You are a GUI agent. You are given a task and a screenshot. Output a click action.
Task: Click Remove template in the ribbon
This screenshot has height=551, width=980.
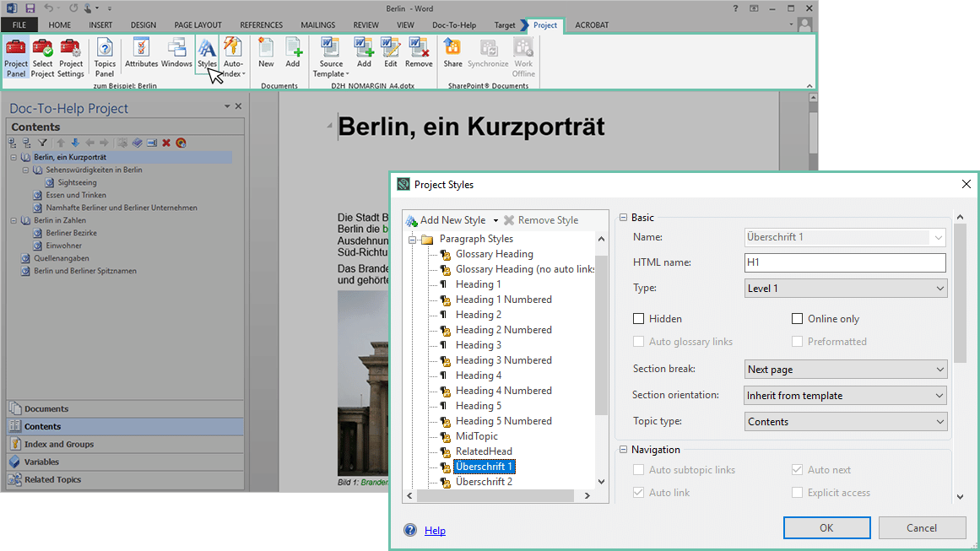tap(419, 53)
